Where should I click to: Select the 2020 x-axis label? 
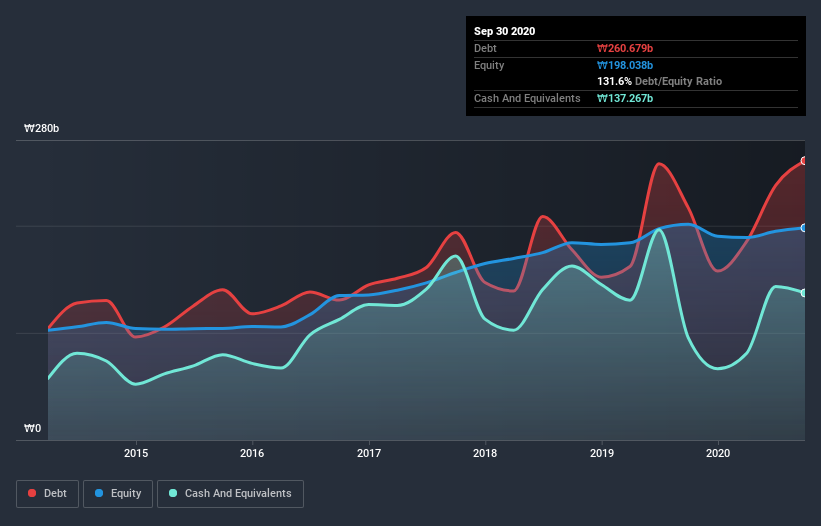[718, 453]
